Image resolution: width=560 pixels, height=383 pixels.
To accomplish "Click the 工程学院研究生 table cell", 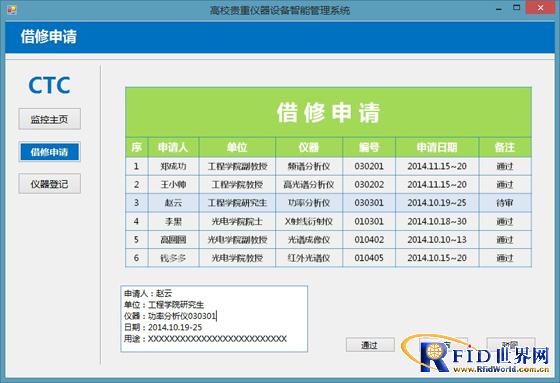I will pos(237,203).
